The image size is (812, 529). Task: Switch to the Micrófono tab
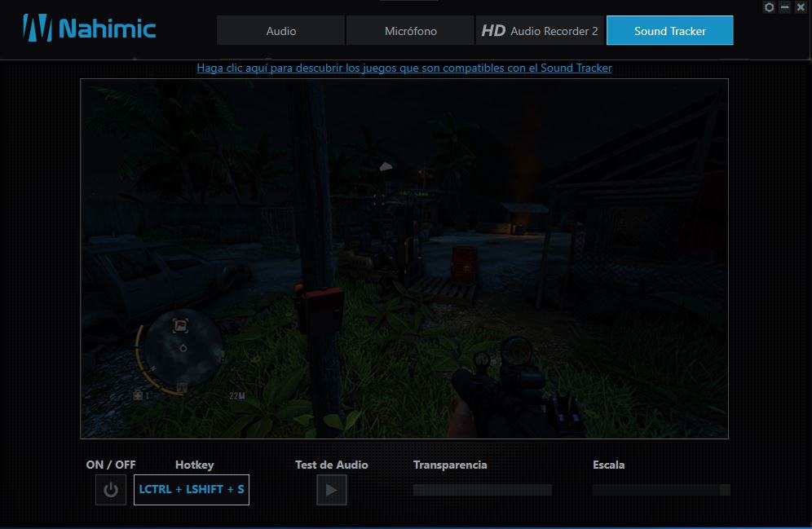(x=410, y=30)
